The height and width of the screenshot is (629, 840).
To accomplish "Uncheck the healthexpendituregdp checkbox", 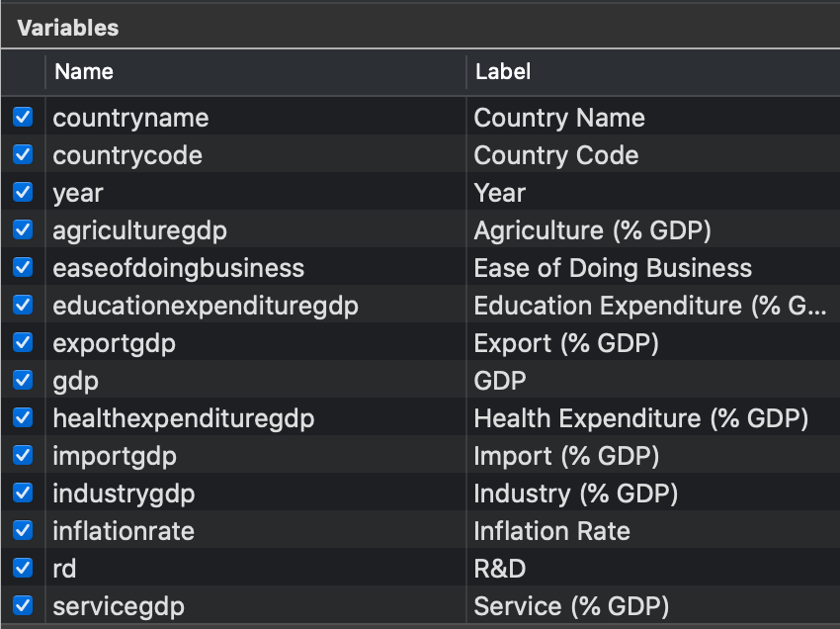I will (x=22, y=417).
